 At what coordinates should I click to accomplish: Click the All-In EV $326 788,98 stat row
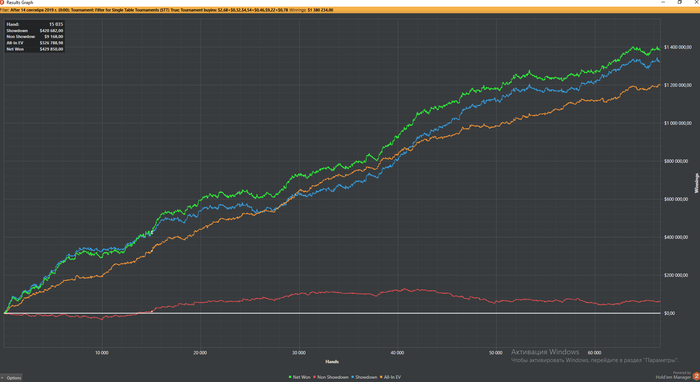pos(35,43)
